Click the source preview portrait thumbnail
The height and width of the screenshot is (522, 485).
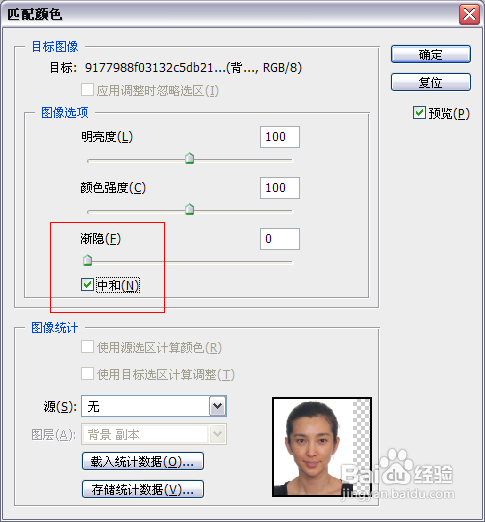tap(322, 447)
